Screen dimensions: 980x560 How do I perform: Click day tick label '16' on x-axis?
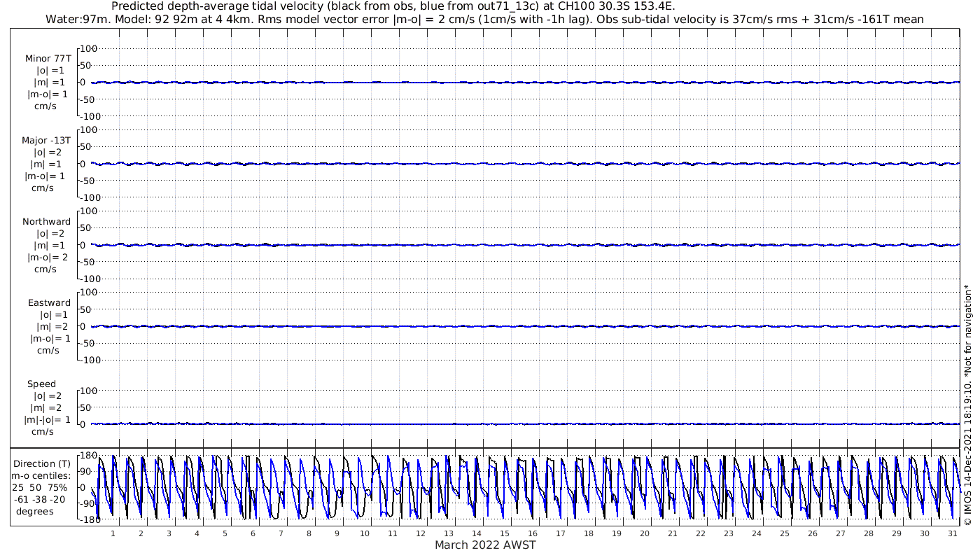coord(533,533)
